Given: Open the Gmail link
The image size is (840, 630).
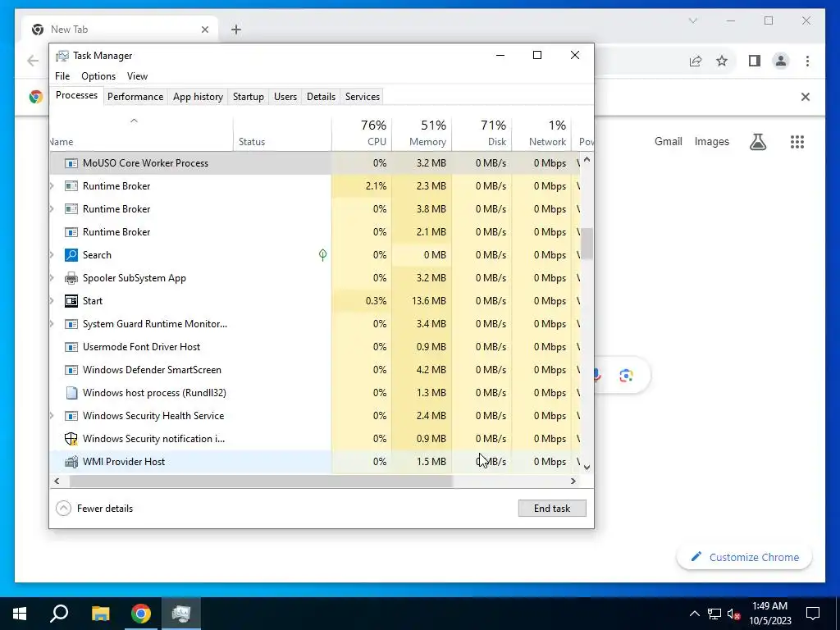Looking at the screenshot, I should (668, 141).
